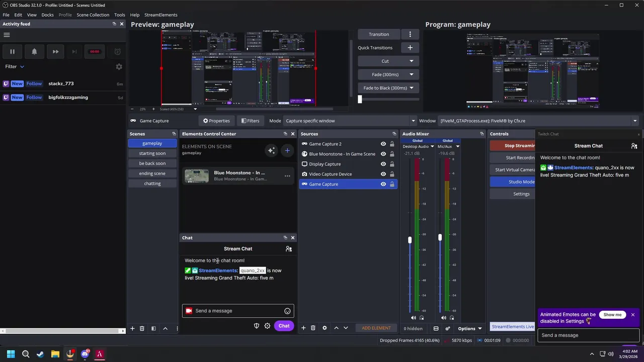Image resolution: width=644 pixels, height=362 pixels.
Task: Move source down with the arrow icon
Action: tap(346, 328)
